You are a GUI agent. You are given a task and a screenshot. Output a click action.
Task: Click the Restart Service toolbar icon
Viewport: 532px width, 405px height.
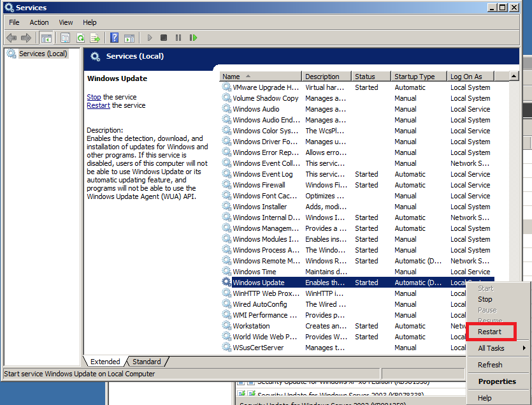pyautogui.click(x=193, y=38)
